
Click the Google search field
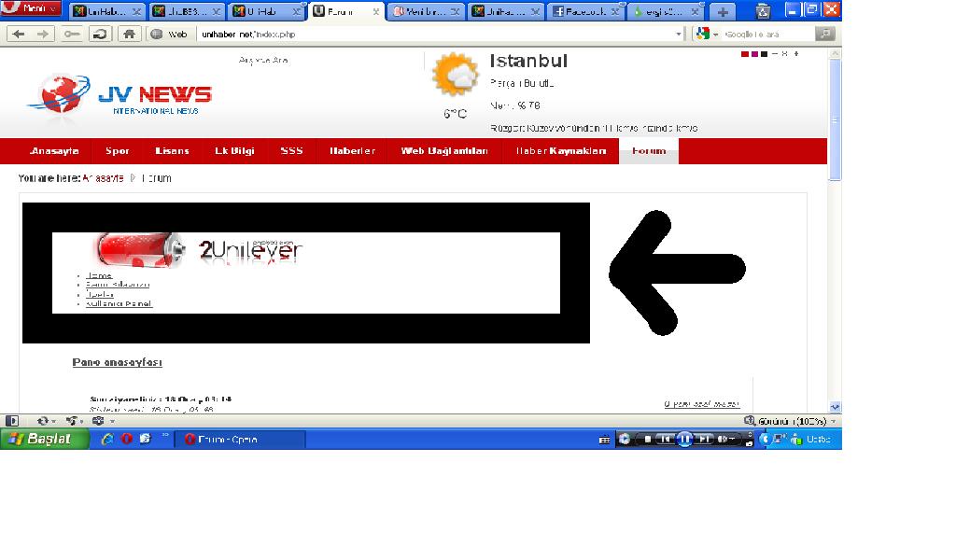coord(768,35)
